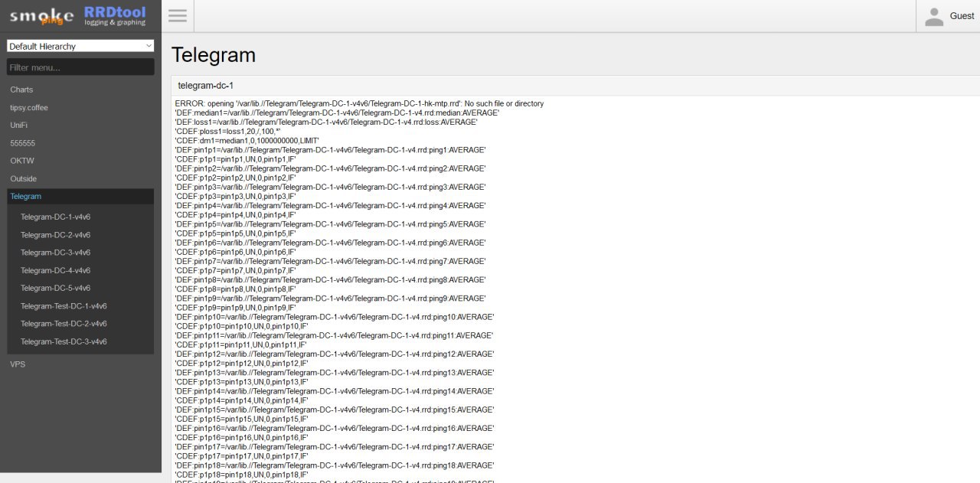The height and width of the screenshot is (483, 980).
Task: Open Telegram-Test-DC-1-v4v6 target
Action: (x=64, y=306)
